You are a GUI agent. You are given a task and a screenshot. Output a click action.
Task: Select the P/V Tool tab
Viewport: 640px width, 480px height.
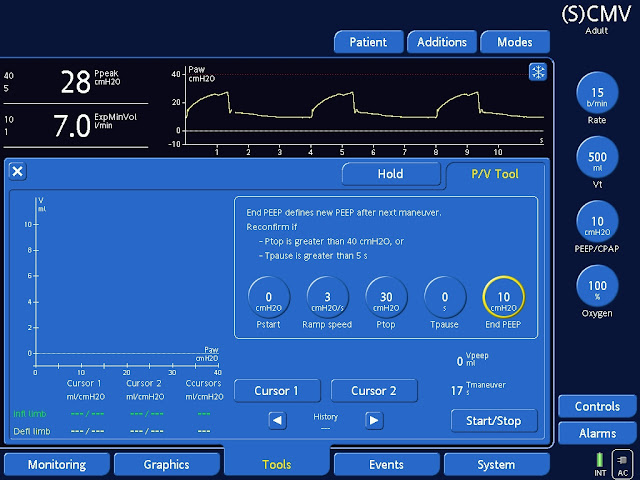[495, 174]
